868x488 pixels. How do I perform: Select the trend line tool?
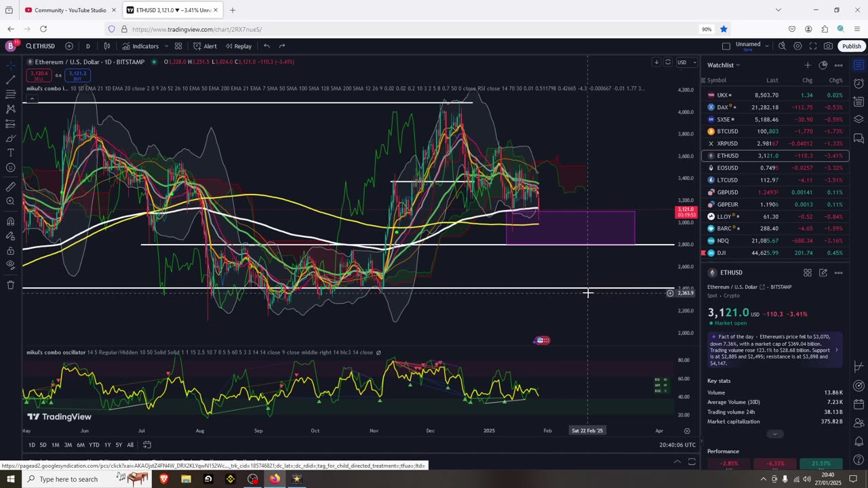point(10,79)
